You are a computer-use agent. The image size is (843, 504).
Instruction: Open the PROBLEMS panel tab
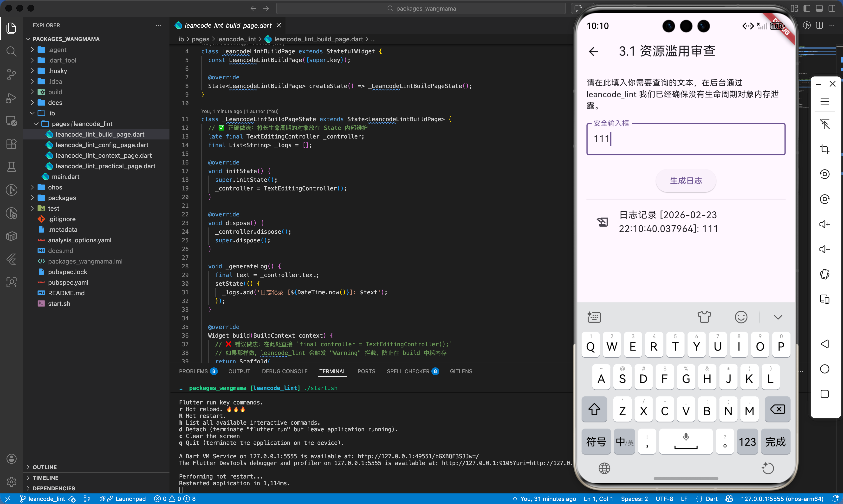click(x=193, y=371)
